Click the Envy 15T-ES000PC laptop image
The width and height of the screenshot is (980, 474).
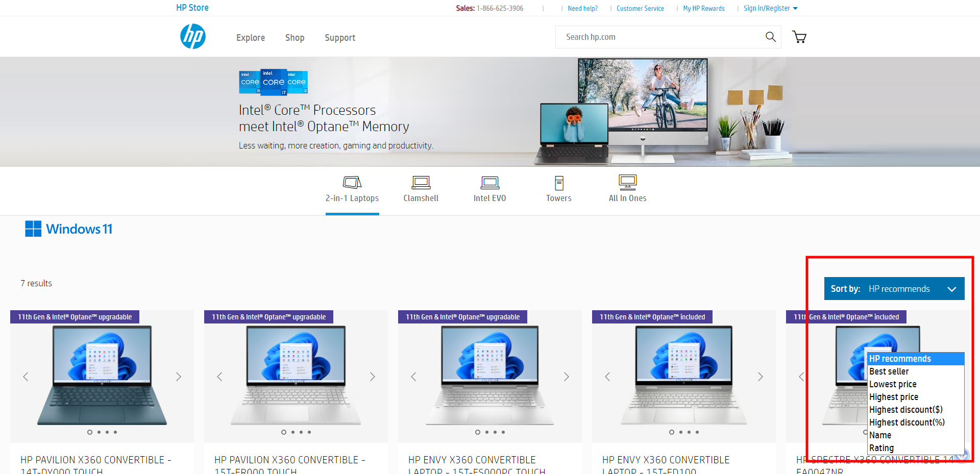(490, 375)
